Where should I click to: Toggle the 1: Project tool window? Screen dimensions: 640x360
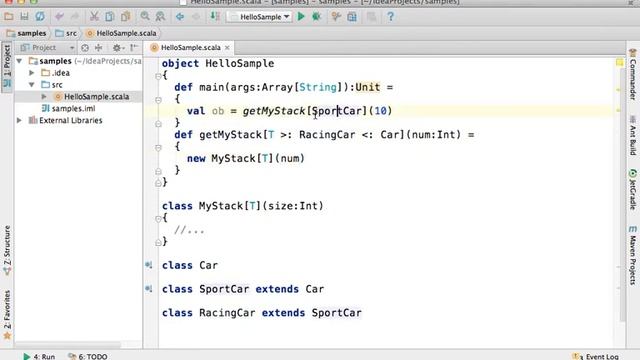click(7, 67)
